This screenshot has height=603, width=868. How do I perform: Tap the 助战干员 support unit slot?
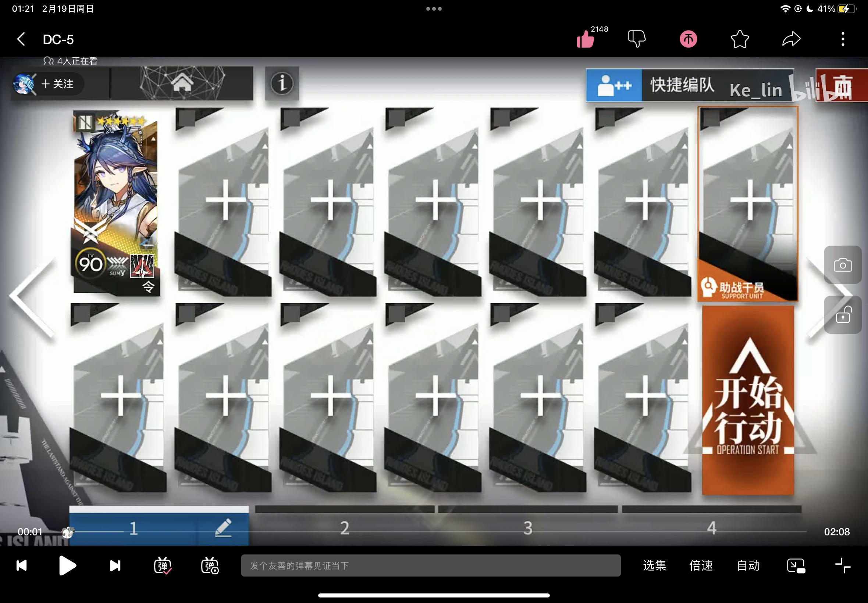pos(748,204)
